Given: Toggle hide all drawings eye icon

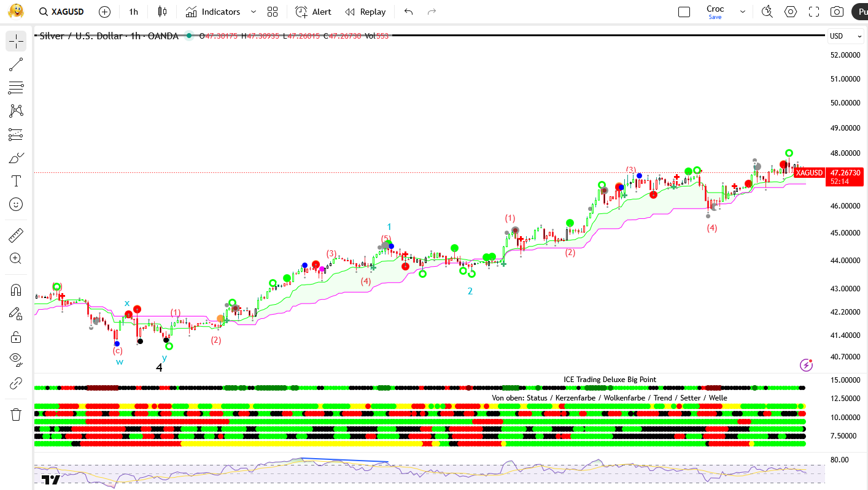Looking at the screenshot, I should [16, 359].
